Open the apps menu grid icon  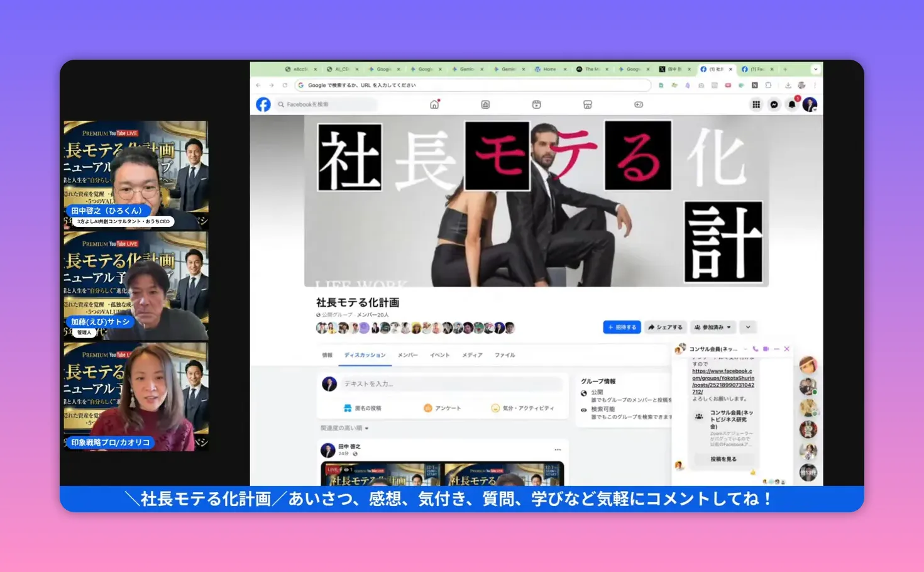755,104
